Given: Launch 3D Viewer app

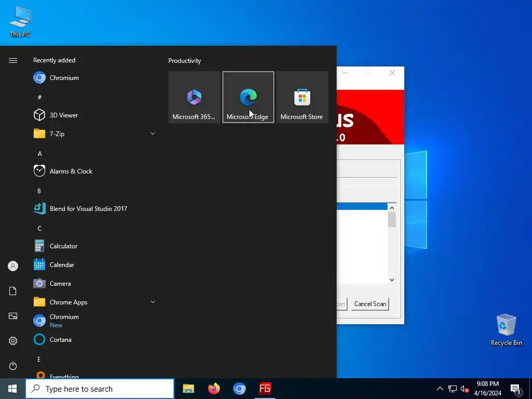Looking at the screenshot, I should [x=95, y=115].
